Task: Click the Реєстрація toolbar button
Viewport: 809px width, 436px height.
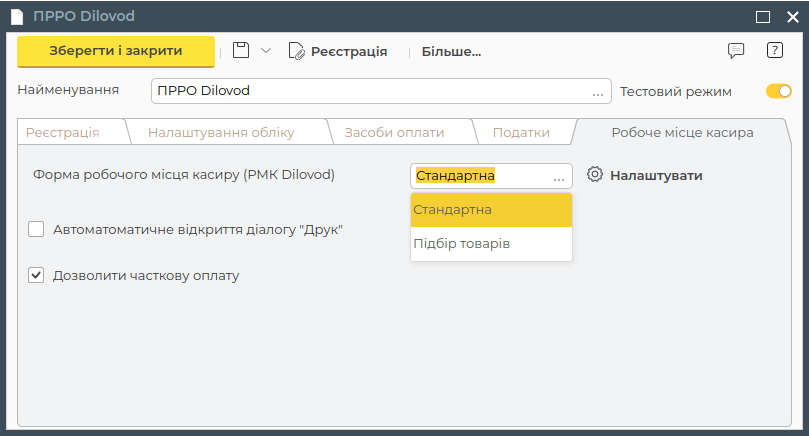Action: pos(338,51)
